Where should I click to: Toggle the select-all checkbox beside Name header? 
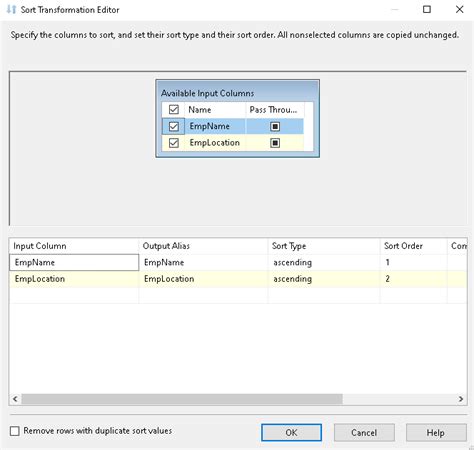pyautogui.click(x=174, y=109)
